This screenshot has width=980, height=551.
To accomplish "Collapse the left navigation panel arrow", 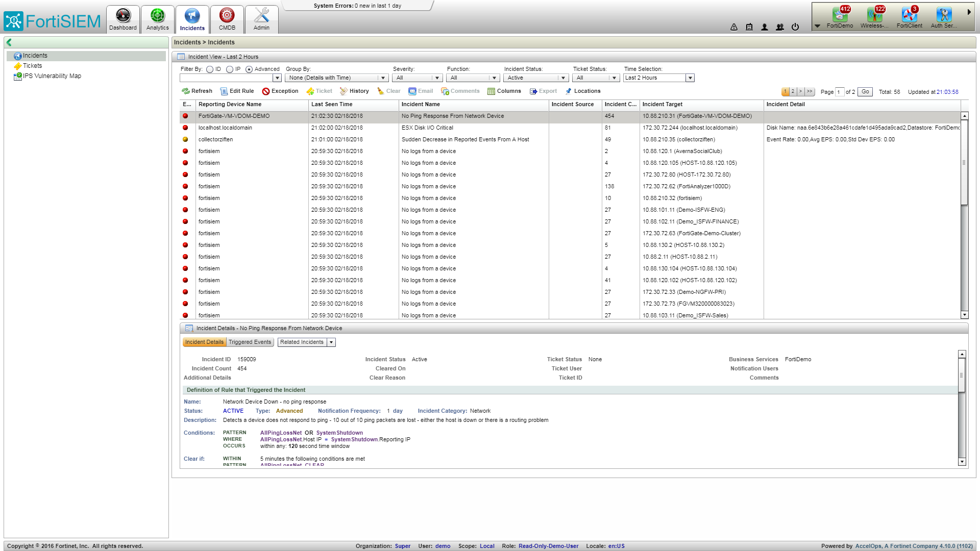I will 9,42.
